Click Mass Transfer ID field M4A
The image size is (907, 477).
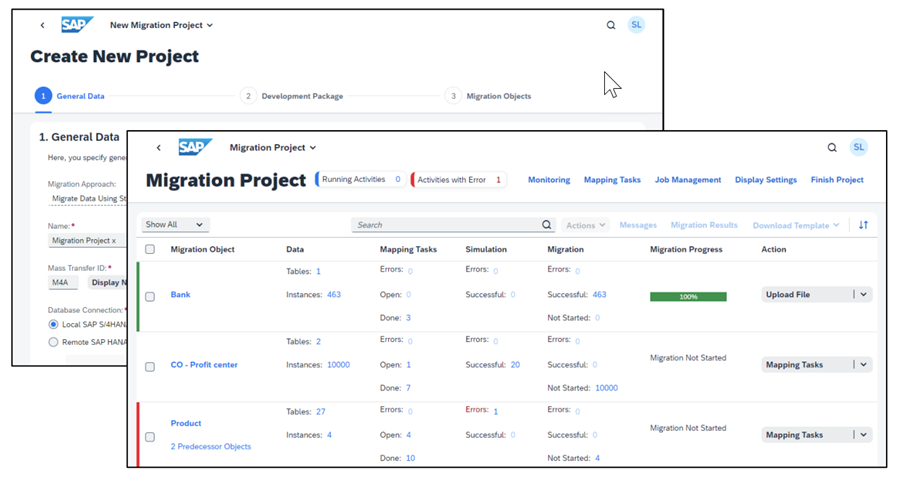coord(62,282)
